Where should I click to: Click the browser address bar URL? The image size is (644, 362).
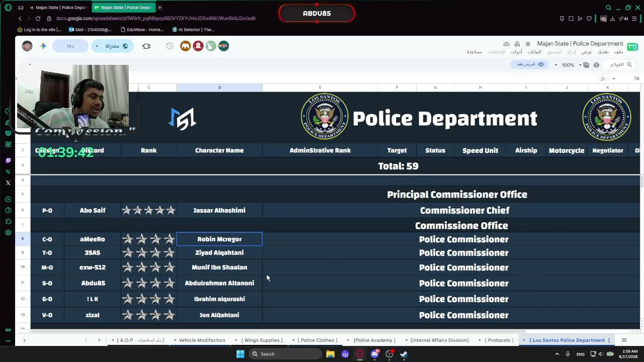[156, 18]
